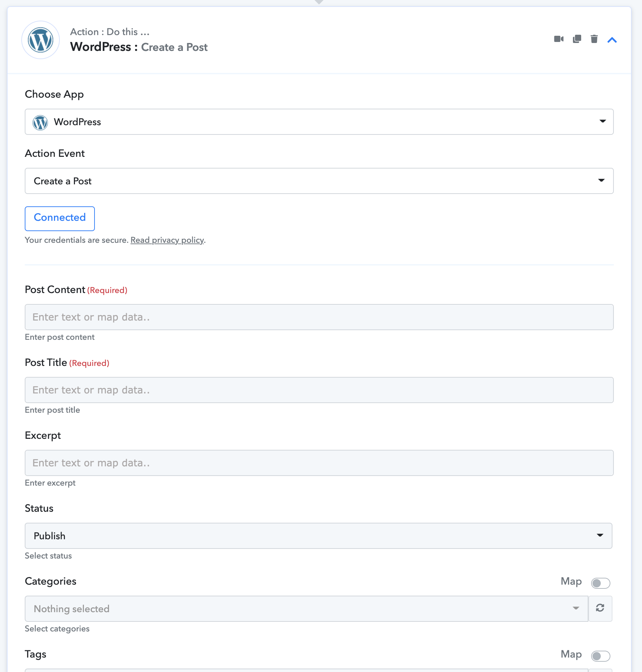Viewport: 642px width, 672px height.
Task: Open the Read privacy policy link
Action: (167, 240)
